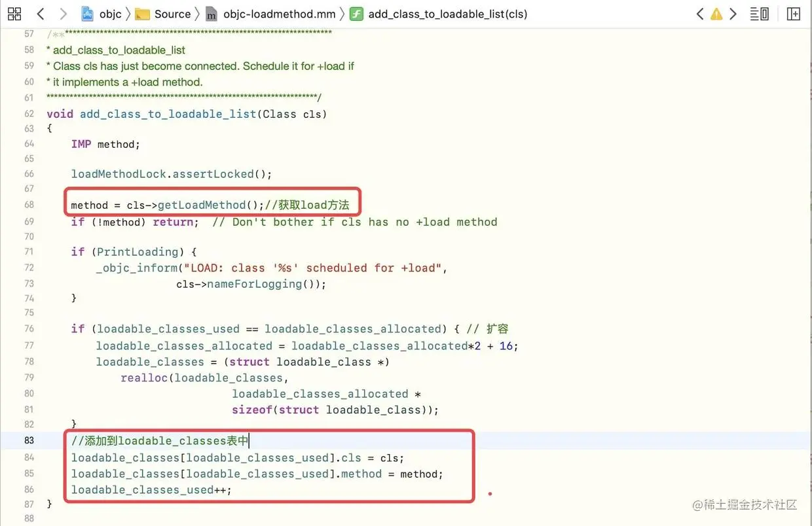Screen dimensions: 812x526
Task: Click the green function symbol icon
Action: (x=356, y=14)
